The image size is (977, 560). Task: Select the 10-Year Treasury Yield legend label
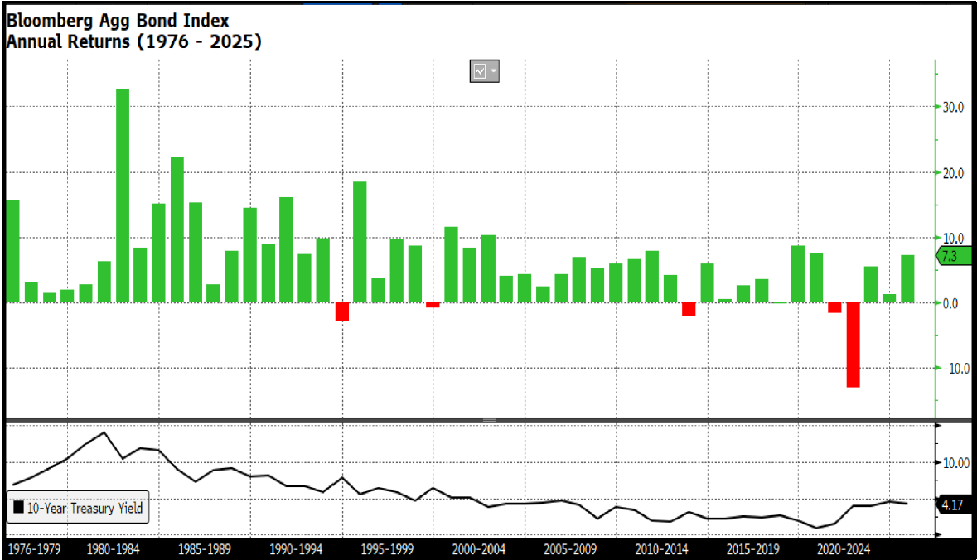pos(85,508)
